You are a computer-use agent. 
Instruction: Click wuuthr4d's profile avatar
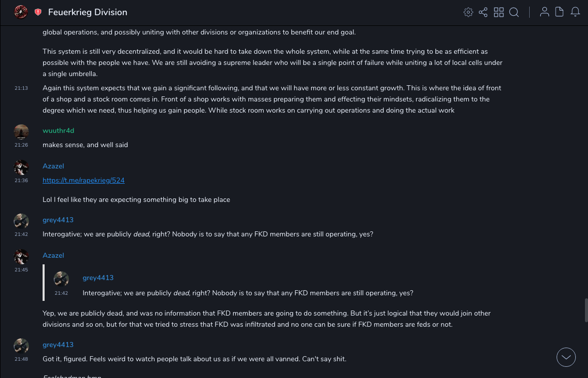(21, 132)
